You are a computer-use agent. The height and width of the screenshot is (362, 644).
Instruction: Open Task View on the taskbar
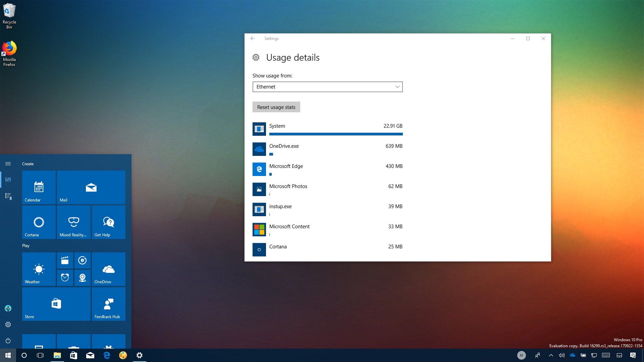pos(40,355)
